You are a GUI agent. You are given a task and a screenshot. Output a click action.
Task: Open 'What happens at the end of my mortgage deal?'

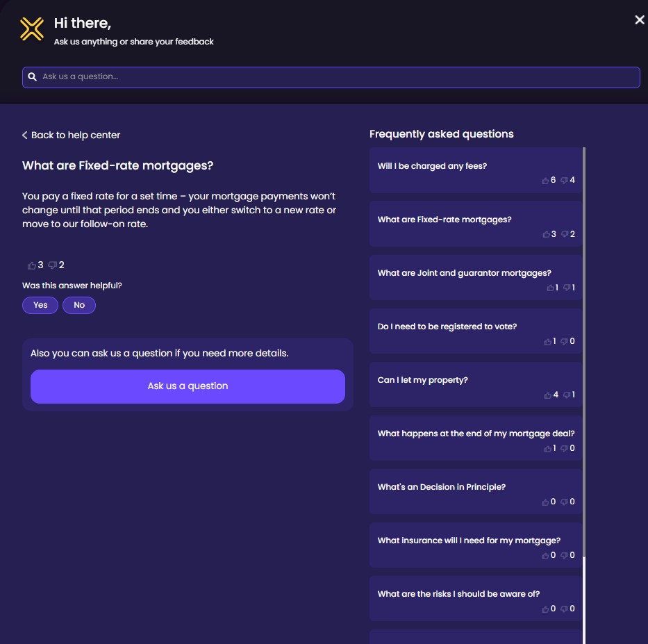pyautogui.click(x=476, y=434)
